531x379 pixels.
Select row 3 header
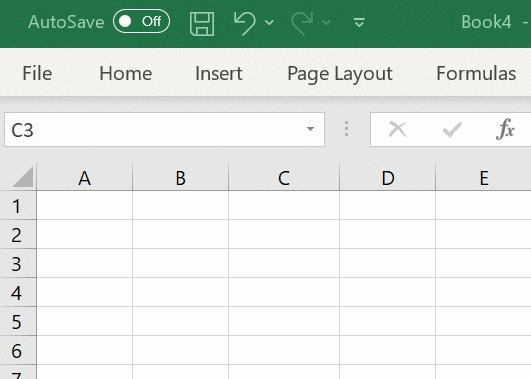pyautogui.click(x=18, y=264)
